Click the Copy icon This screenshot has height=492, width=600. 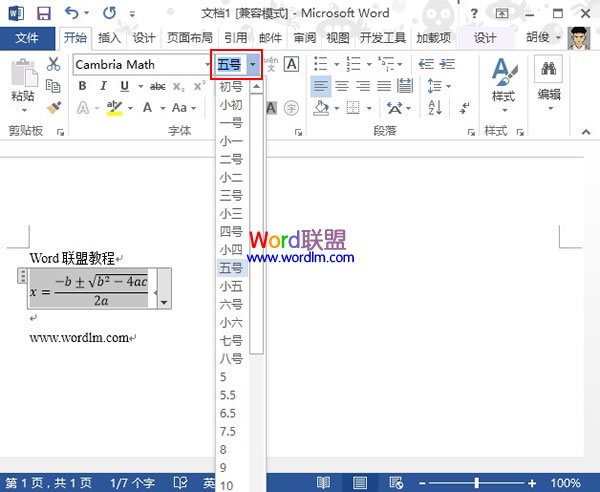[53, 86]
